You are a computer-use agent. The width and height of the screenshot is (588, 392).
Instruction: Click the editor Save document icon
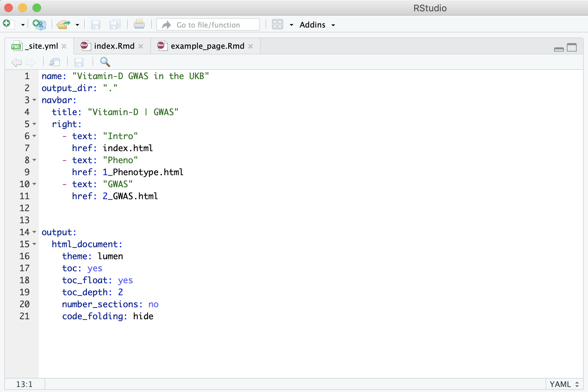pos(79,63)
